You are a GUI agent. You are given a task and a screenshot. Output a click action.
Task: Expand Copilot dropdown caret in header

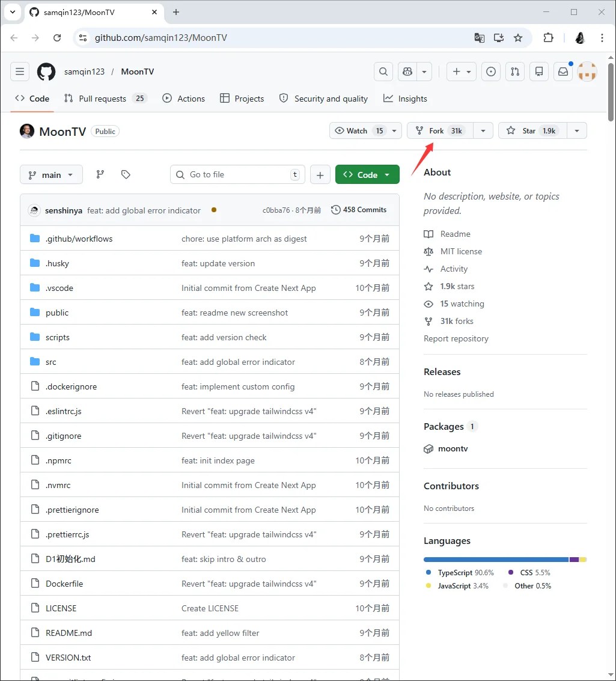tap(424, 72)
